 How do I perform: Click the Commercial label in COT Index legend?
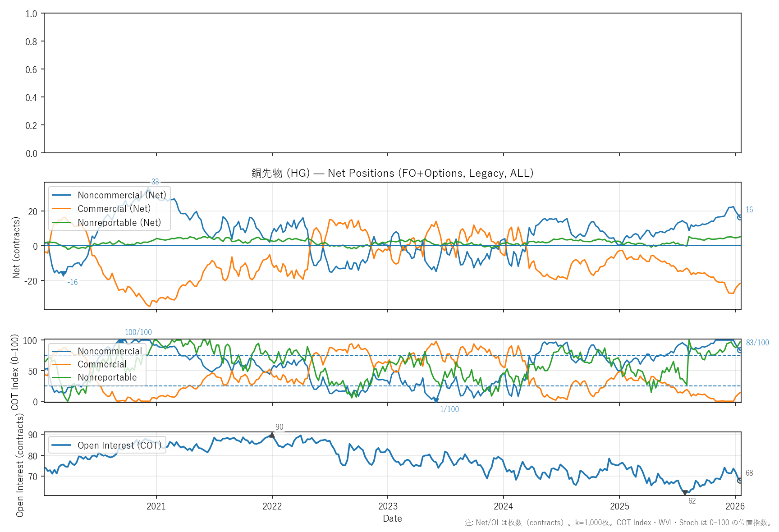click(x=102, y=364)
